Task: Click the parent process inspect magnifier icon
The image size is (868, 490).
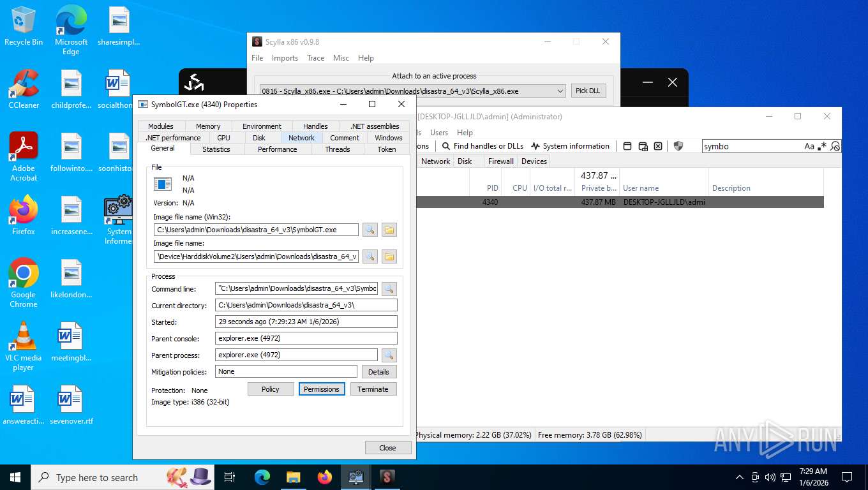Action: [x=389, y=355]
